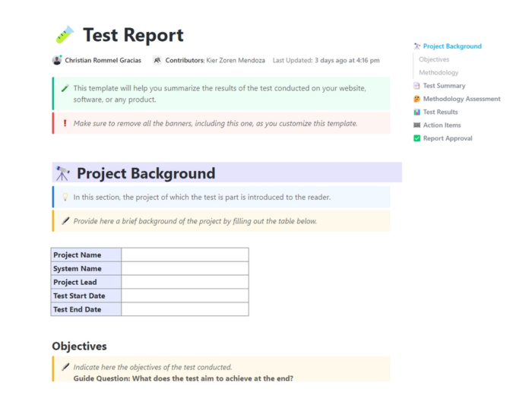Jump to Objectives in the outline
The height and width of the screenshot is (405, 532).
click(434, 59)
